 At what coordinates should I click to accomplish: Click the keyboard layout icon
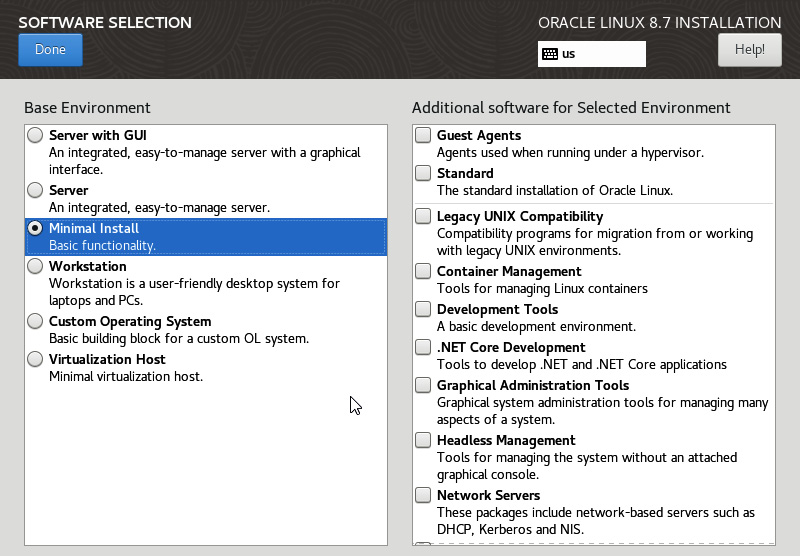click(549, 54)
